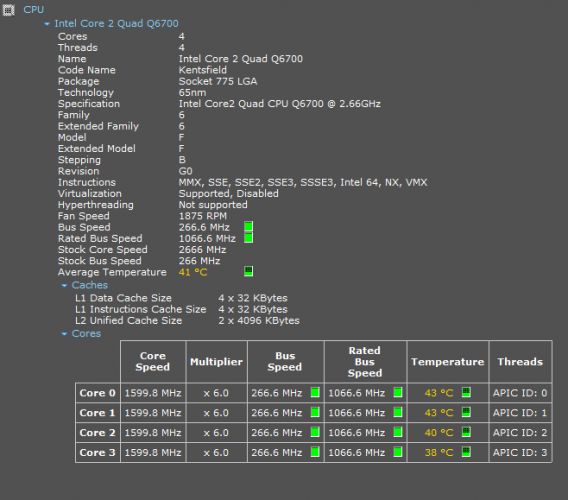Viewport: 568px width, 500px height.
Task: Click Fan Speed value 1875 RPM
Action: (x=203, y=216)
